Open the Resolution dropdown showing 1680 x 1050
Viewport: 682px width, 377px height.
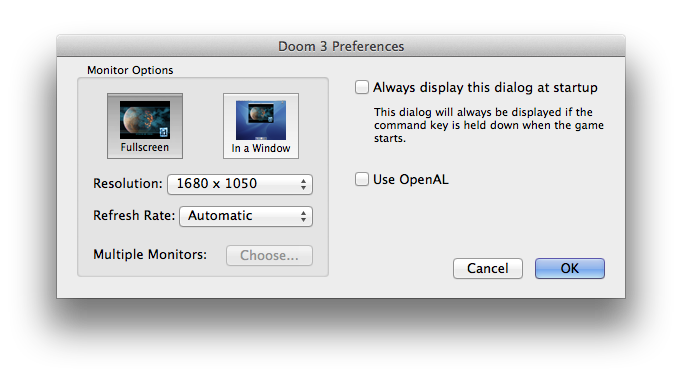click(240, 184)
